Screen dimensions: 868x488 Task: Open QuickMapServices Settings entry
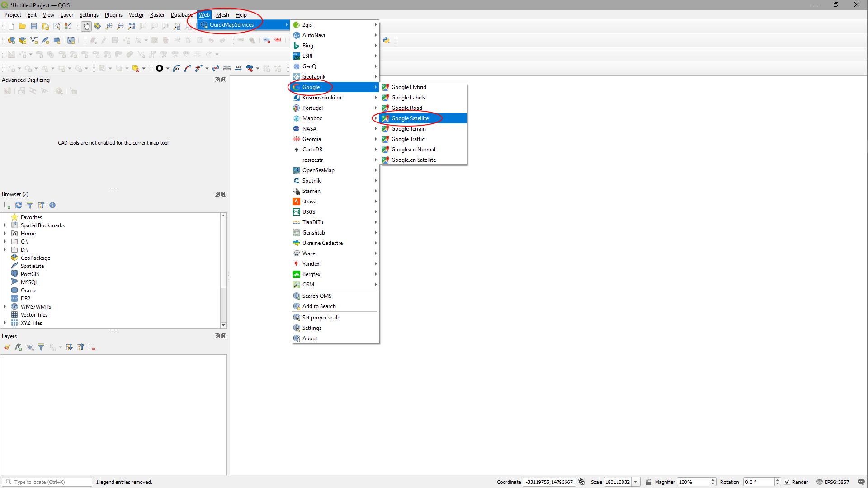[x=335, y=328]
